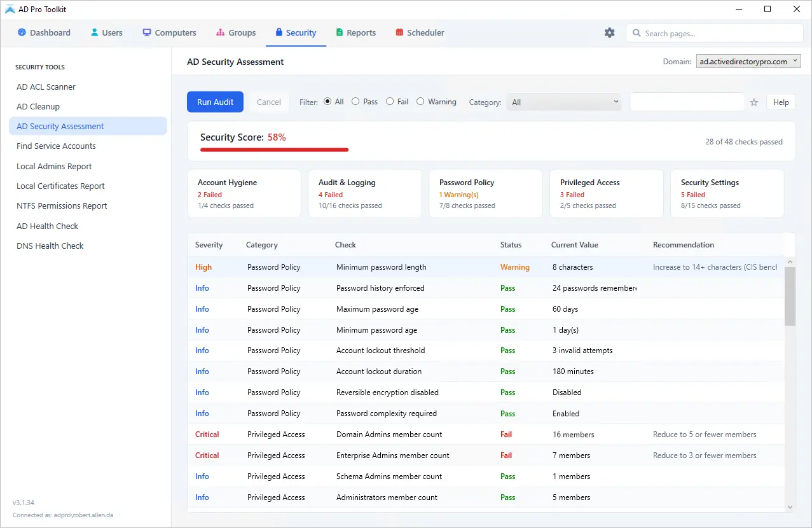Click Password complexity required check
Viewport: 812px width, 528px height.
[387, 413]
